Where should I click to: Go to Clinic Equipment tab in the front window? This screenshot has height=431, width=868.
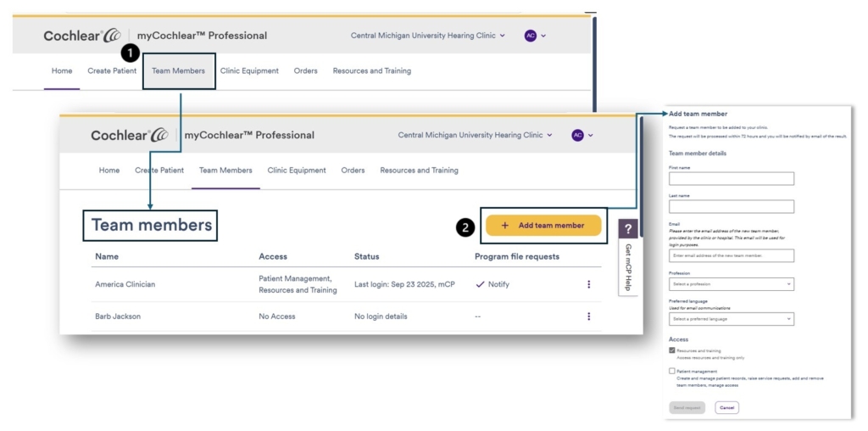tap(297, 171)
